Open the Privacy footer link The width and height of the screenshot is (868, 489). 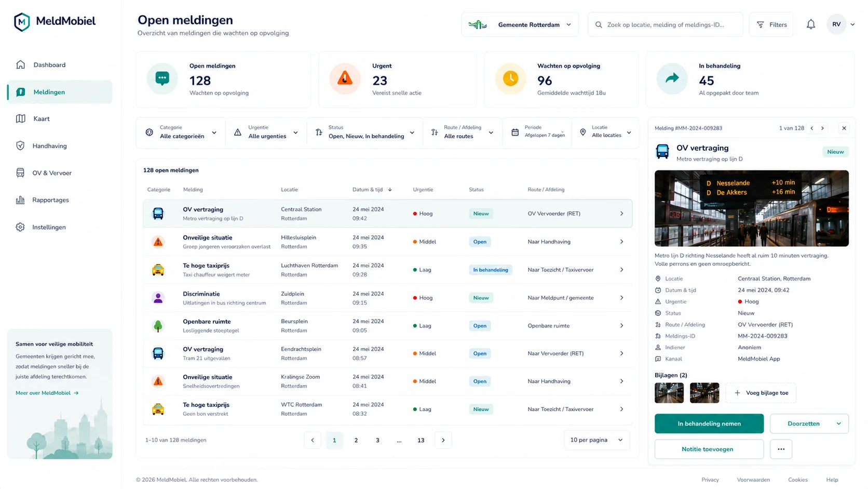710,480
